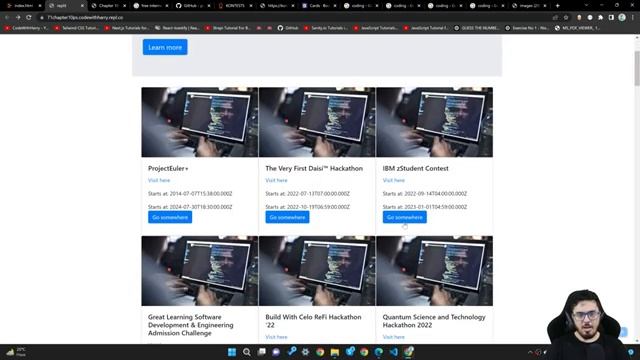Viewport: 640px width, 360px height.
Task: Click the page vertical scrollbar thumb
Action: pyautogui.click(x=637, y=68)
